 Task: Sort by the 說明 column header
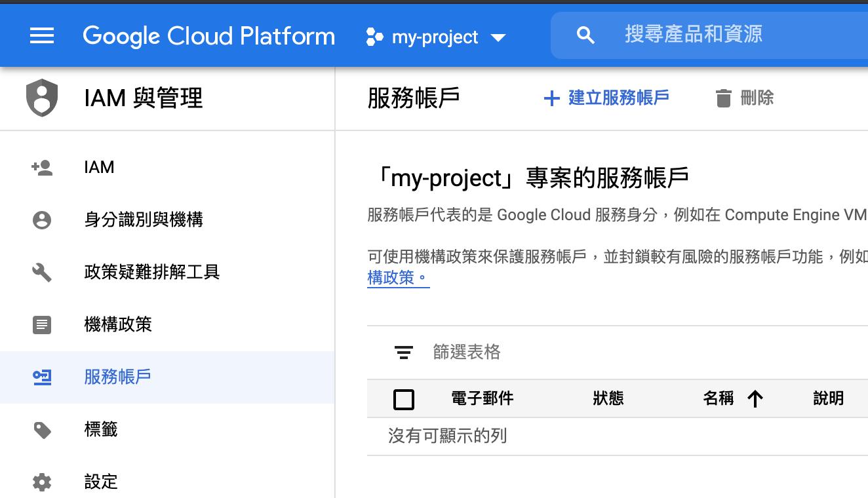829,398
